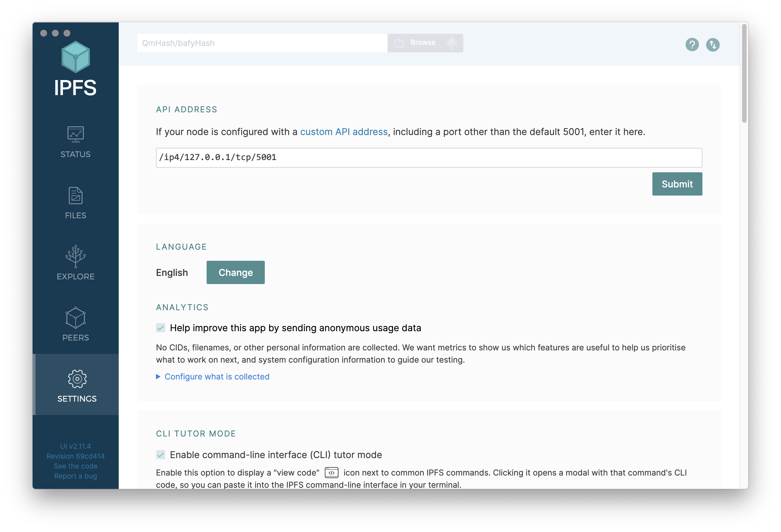Change the language setting
The image size is (781, 532).
236,272
